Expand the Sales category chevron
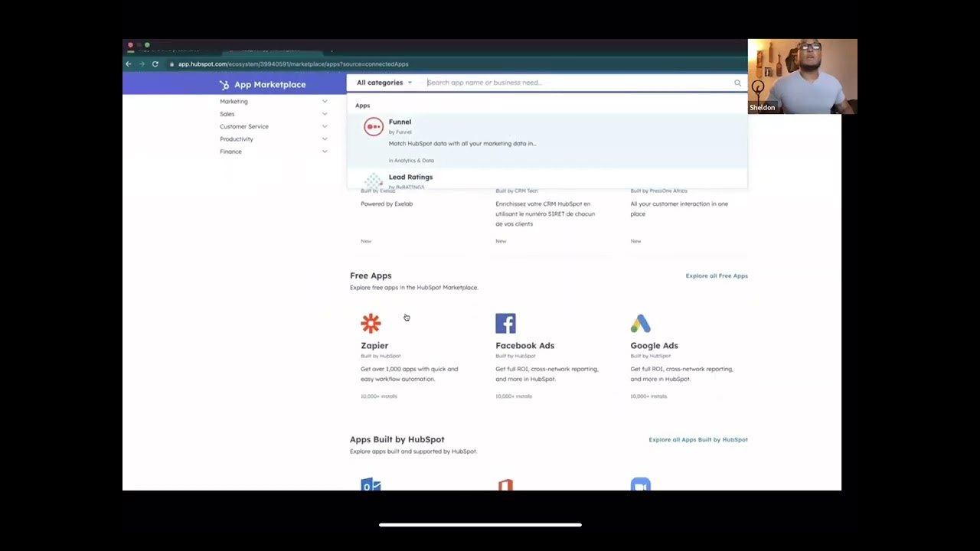The width and height of the screenshot is (980, 551). pyautogui.click(x=325, y=114)
